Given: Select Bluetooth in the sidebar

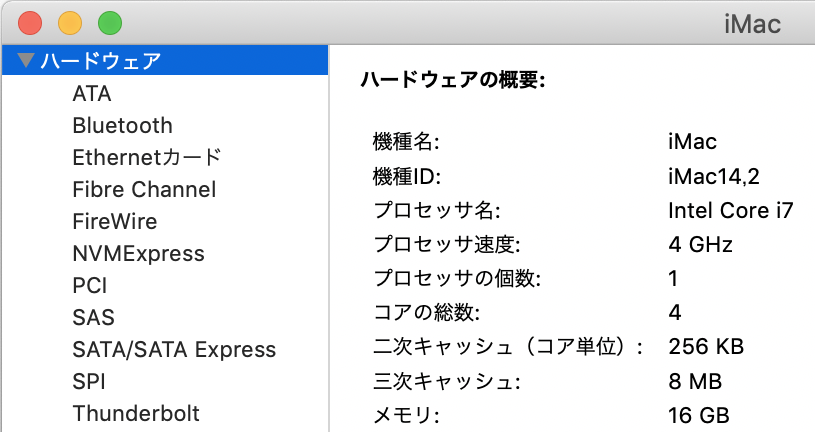Looking at the screenshot, I should 122,125.
